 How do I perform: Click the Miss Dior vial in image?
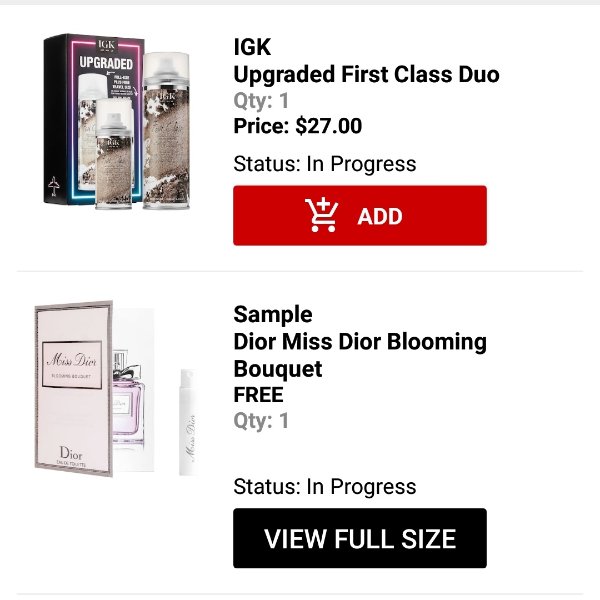pos(188,422)
